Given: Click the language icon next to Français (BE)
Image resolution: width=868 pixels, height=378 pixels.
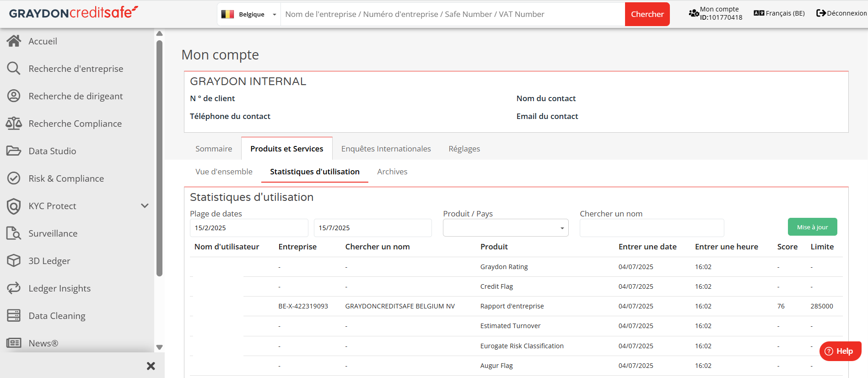Looking at the screenshot, I should 759,13.
